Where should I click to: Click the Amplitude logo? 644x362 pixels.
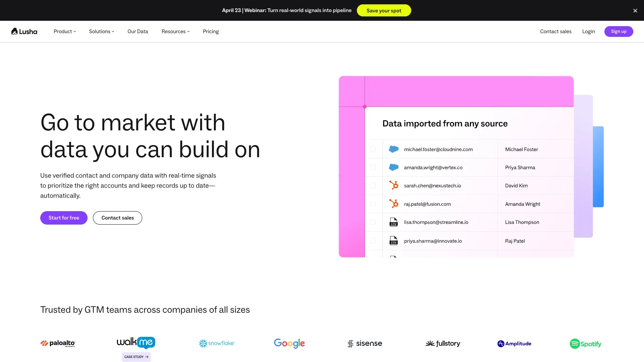514,344
